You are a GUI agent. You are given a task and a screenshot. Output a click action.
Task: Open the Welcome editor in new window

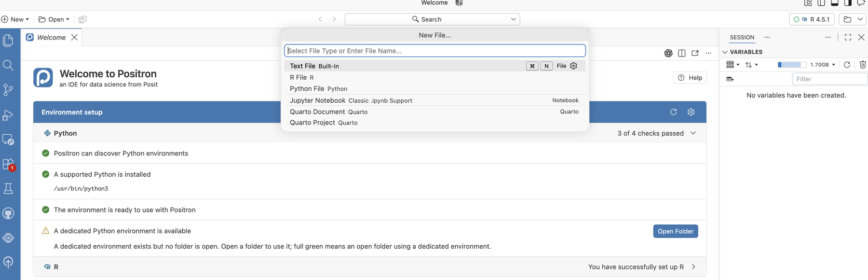[x=695, y=53]
